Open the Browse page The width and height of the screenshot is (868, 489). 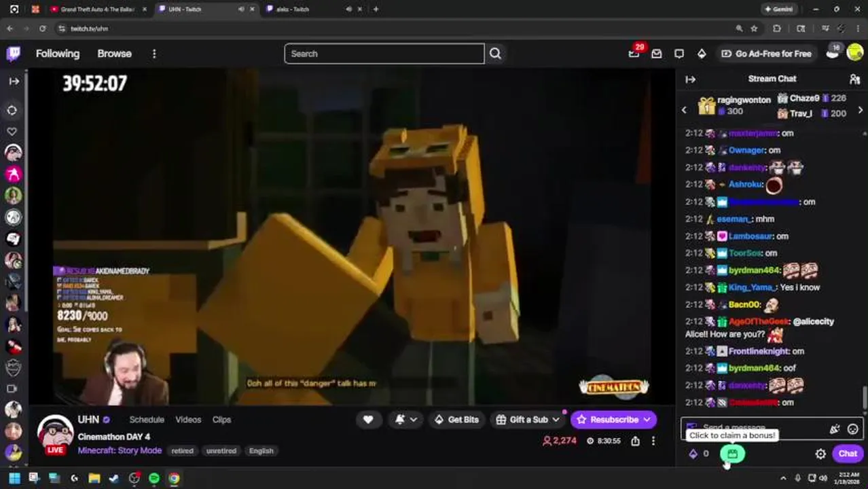click(114, 54)
